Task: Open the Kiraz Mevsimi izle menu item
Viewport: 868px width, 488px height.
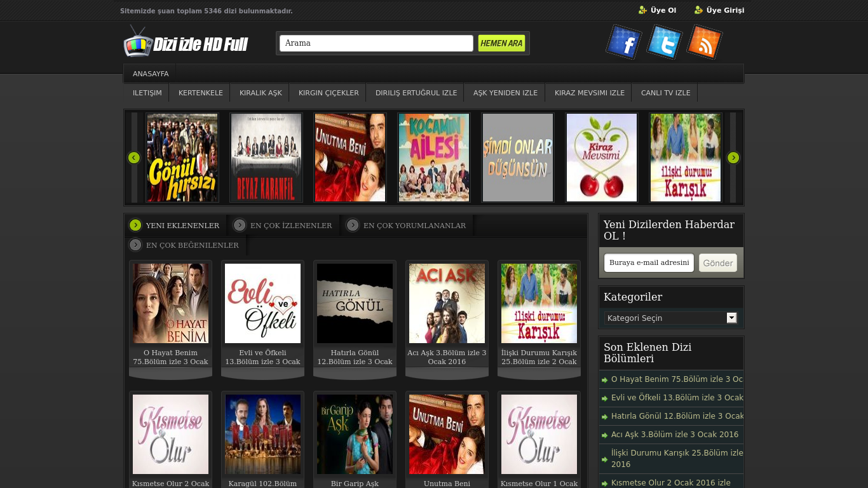Action: point(590,93)
